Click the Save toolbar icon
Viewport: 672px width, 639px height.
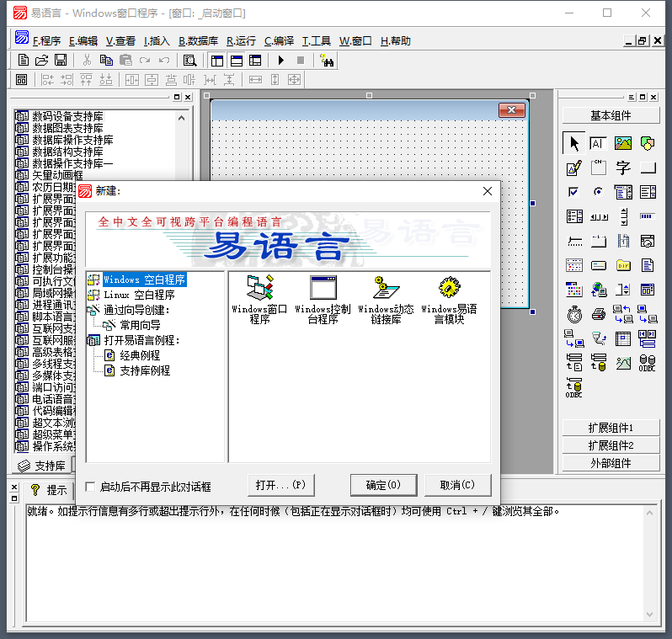[61, 61]
